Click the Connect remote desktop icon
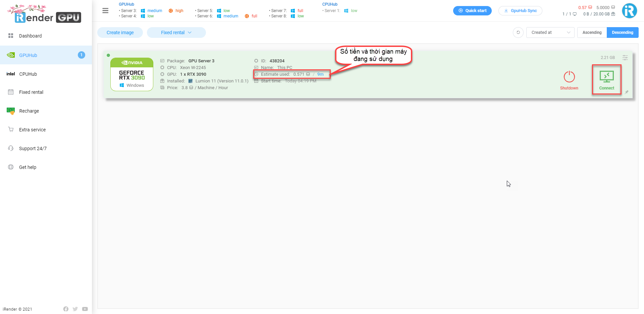 click(607, 77)
